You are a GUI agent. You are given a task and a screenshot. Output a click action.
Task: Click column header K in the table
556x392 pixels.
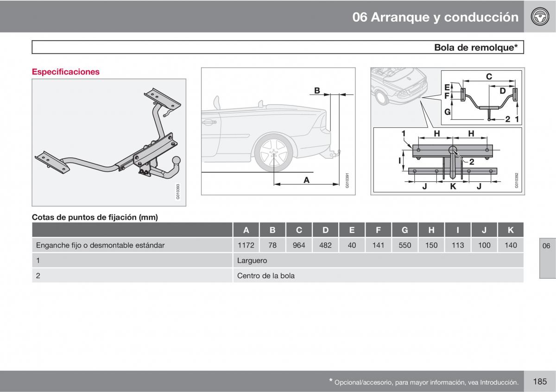click(511, 230)
